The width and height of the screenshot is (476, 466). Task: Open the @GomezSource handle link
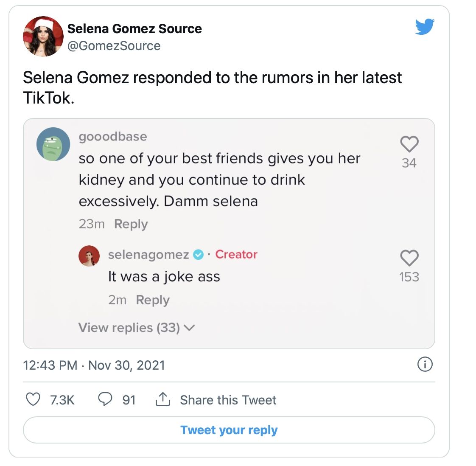(x=114, y=46)
